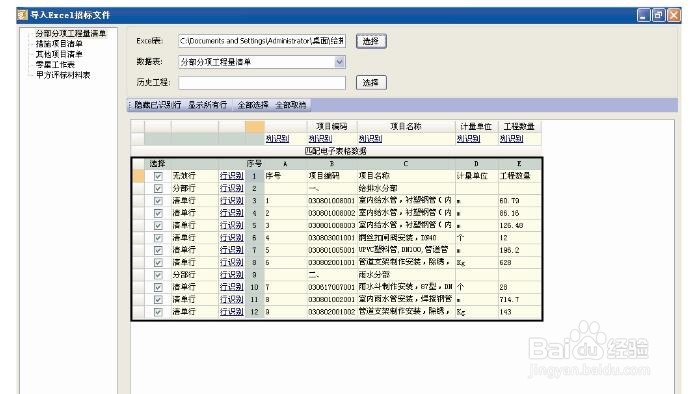
Task: Toggle checkbox for row 9 雨水分部
Action: [x=158, y=275]
